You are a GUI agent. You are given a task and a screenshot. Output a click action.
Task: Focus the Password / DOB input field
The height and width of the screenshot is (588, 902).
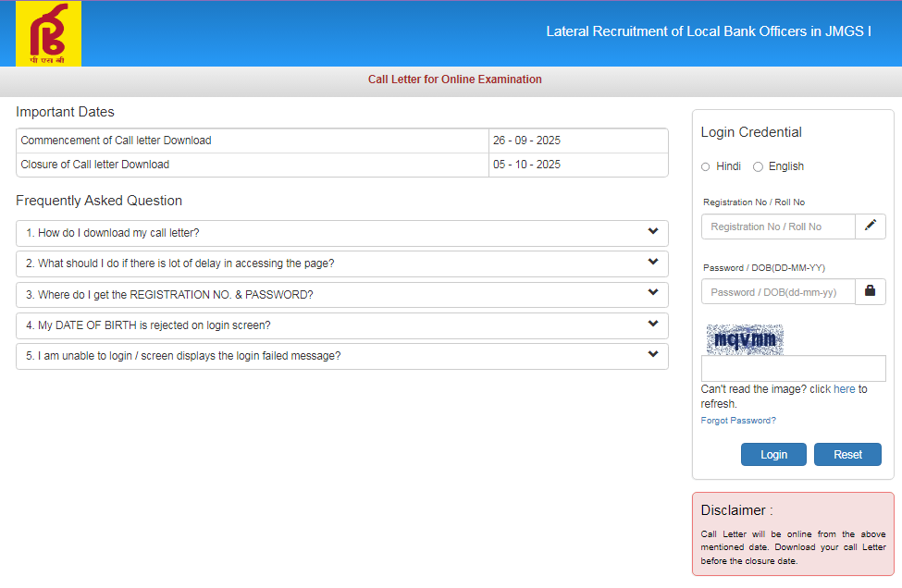tap(777, 292)
